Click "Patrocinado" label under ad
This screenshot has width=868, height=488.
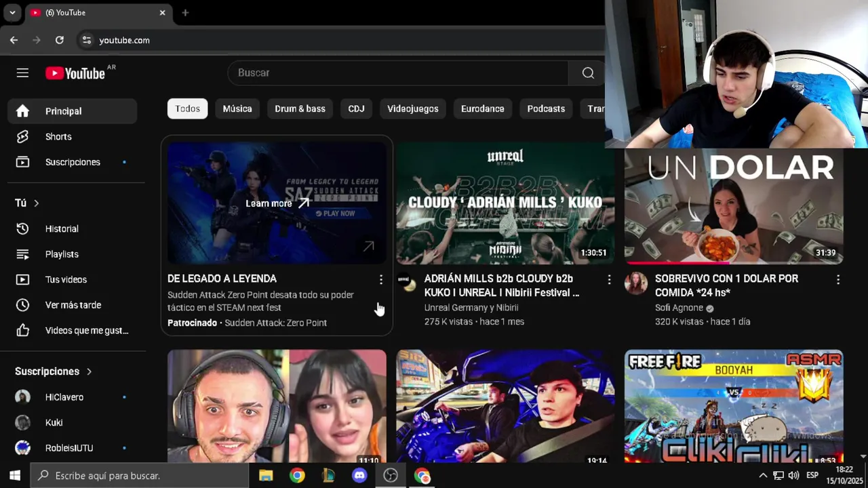(x=192, y=323)
